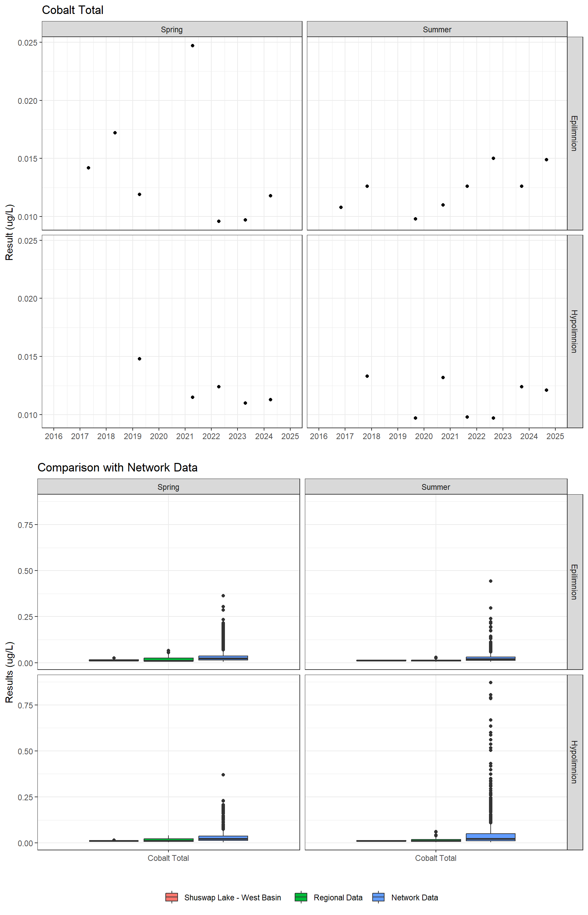
Task: Click the blue Network box in the Summer Hypolimnion panel
Action: click(x=491, y=837)
